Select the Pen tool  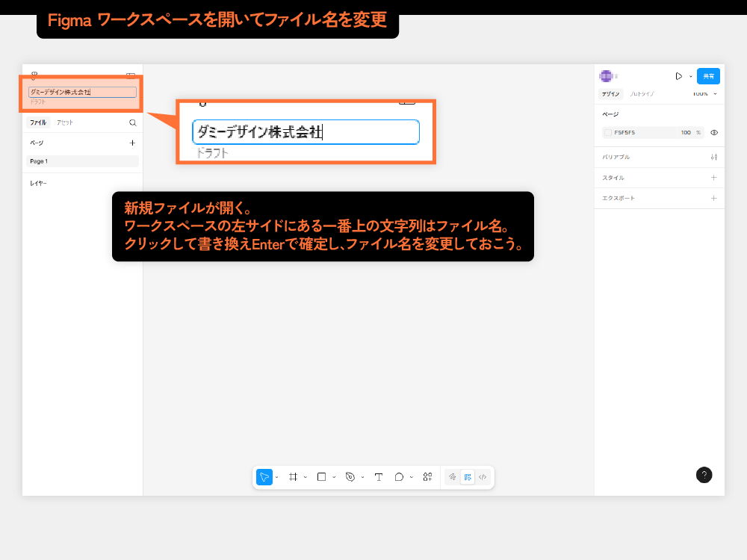coord(350,477)
